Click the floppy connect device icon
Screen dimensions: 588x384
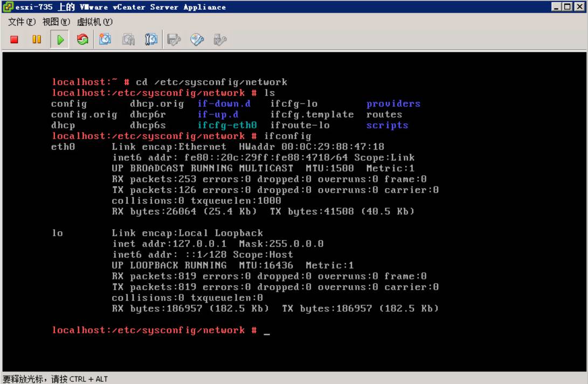(x=174, y=39)
